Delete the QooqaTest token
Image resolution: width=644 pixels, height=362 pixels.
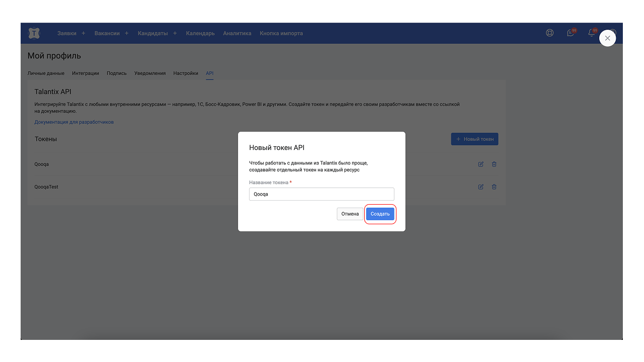[x=494, y=187]
